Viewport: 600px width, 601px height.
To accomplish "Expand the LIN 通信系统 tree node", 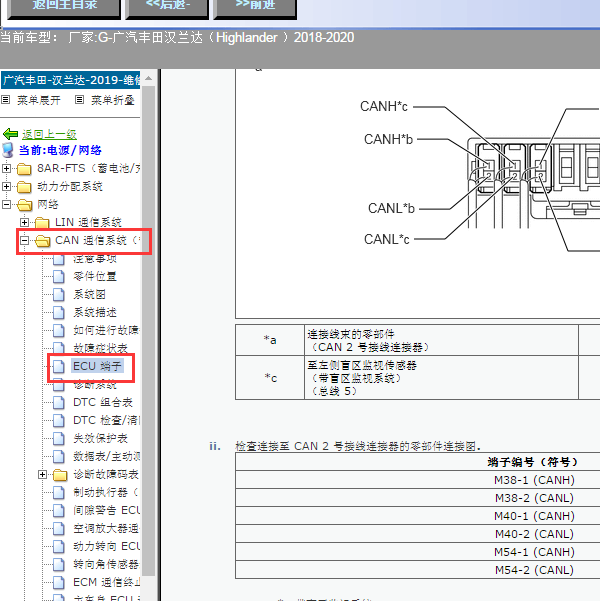I will pos(25,222).
